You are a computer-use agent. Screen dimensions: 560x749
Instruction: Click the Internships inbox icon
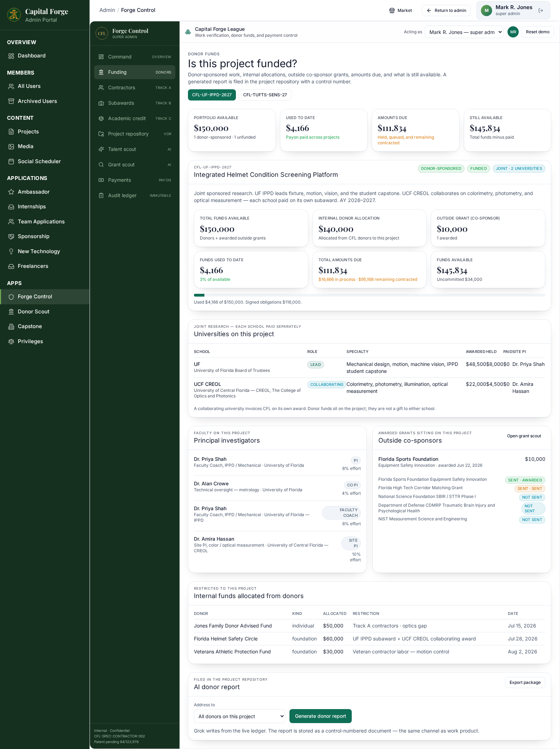pos(11,207)
